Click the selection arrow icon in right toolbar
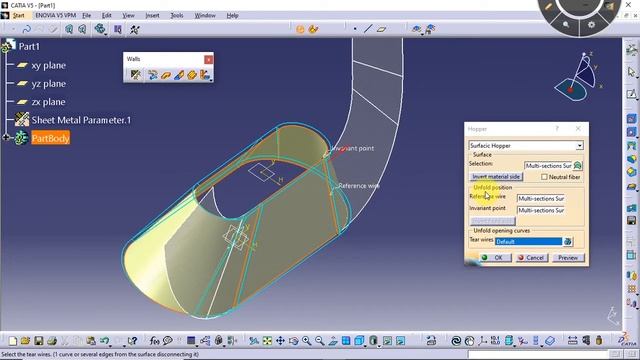This screenshot has height=360, width=640. point(631,72)
